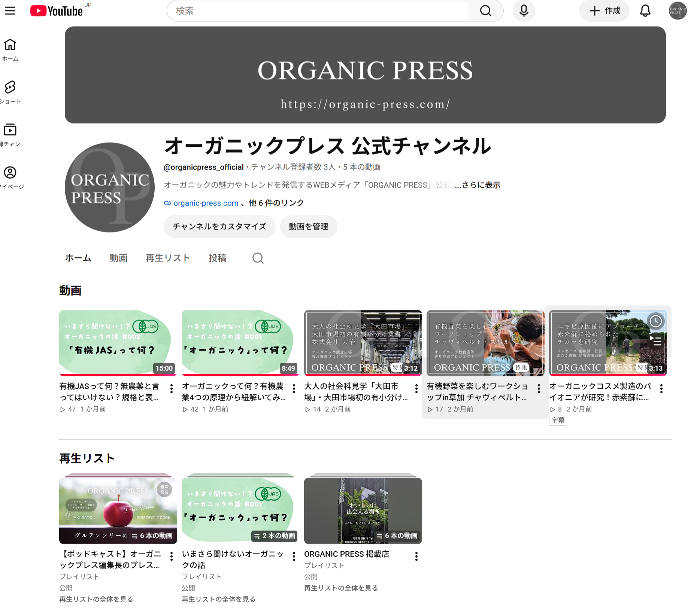Open notifications bell
This screenshot has height=613, width=700.
645,11
